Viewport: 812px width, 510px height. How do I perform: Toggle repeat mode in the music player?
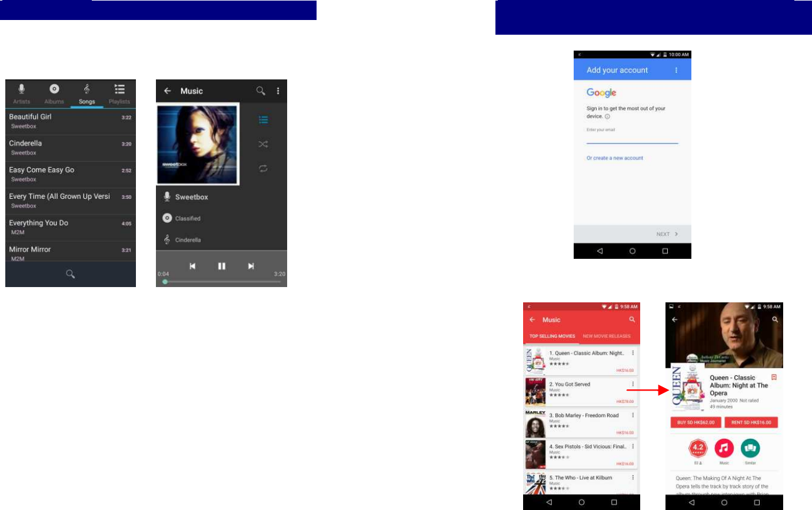(264, 169)
